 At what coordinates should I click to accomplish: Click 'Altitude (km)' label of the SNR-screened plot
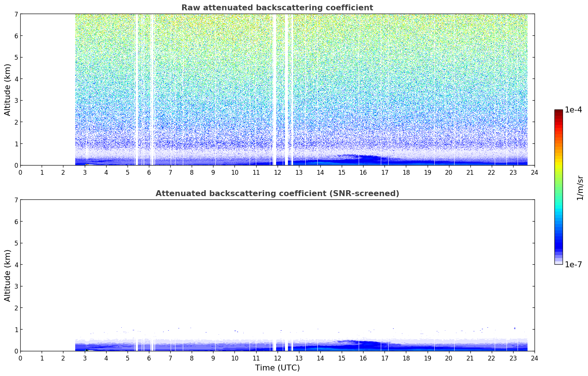tap(8, 275)
